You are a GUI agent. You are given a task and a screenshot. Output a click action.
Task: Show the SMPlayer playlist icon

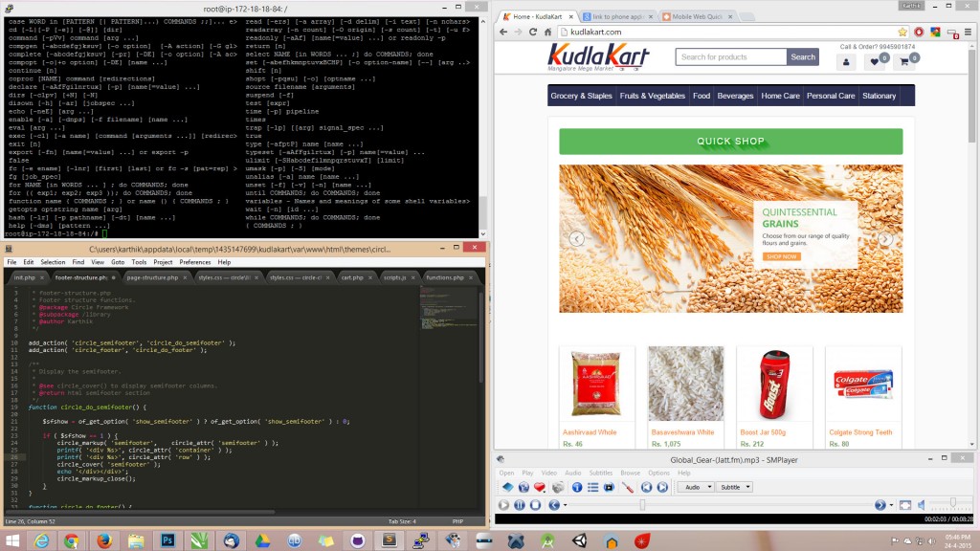click(x=592, y=487)
